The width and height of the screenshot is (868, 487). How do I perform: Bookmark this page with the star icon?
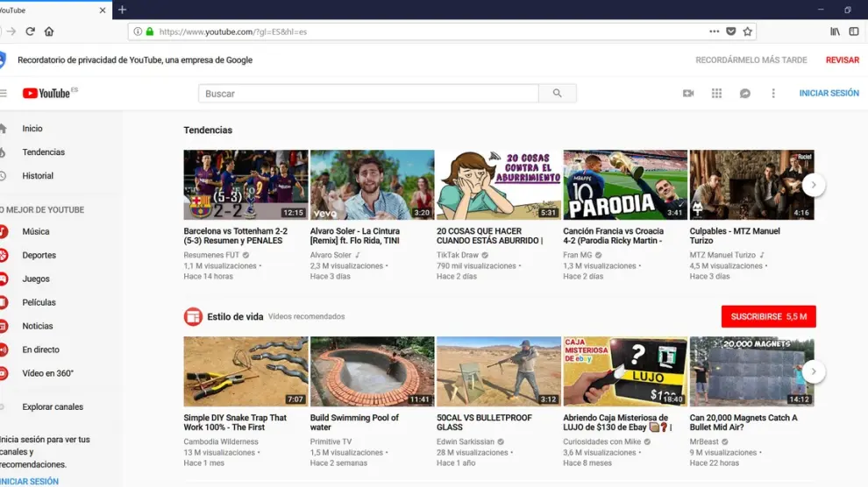(748, 32)
